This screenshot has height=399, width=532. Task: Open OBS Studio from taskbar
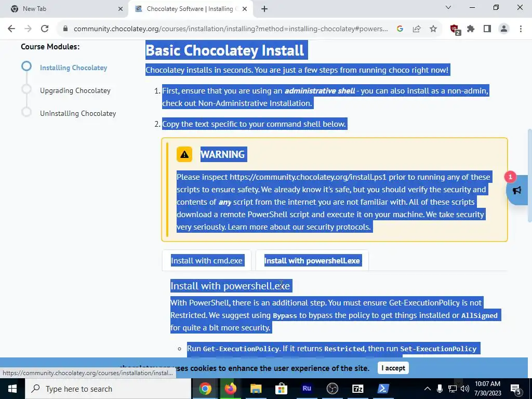(332, 389)
